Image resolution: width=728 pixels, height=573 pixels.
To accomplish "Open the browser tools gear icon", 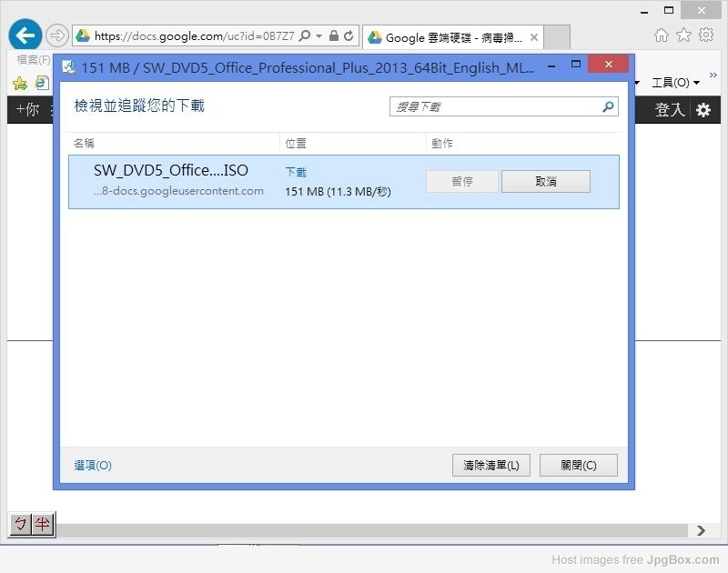I will click(706, 35).
